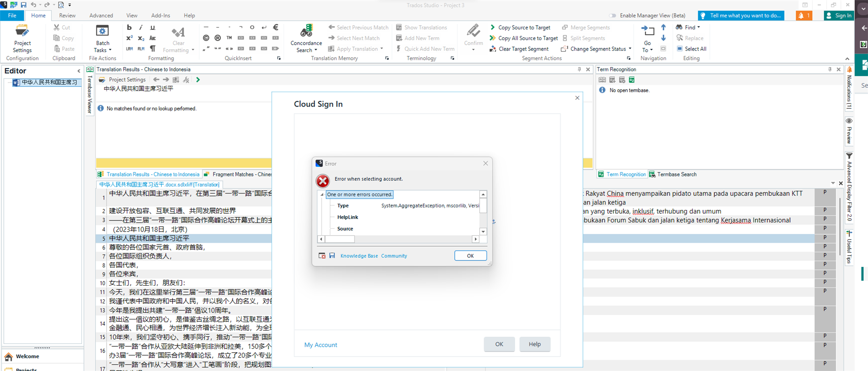The width and height of the screenshot is (868, 371).
Task: Click Copy Source to Target
Action: 520,27
